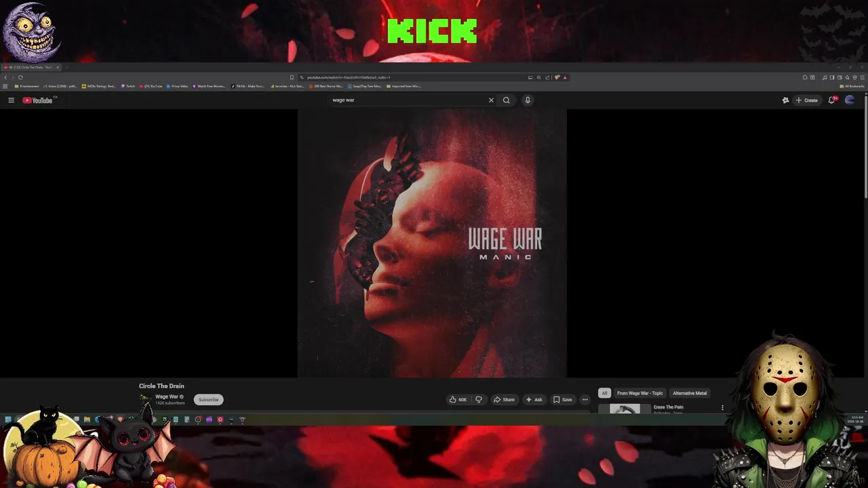Image resolution: width=868 pixels, height=488 pixels.
Task: Open the Kick bookmark
Action: (x=288, y=86)
